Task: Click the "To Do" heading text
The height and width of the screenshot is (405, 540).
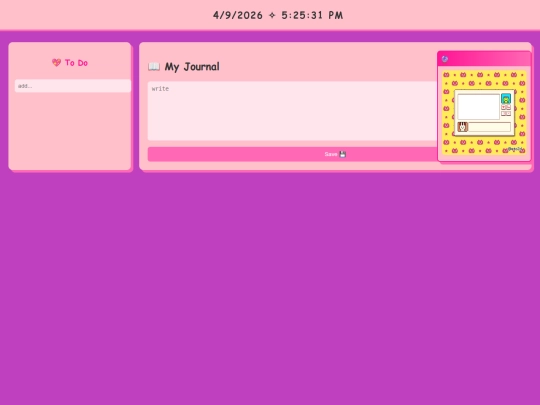Action: [x=76, y=63]
